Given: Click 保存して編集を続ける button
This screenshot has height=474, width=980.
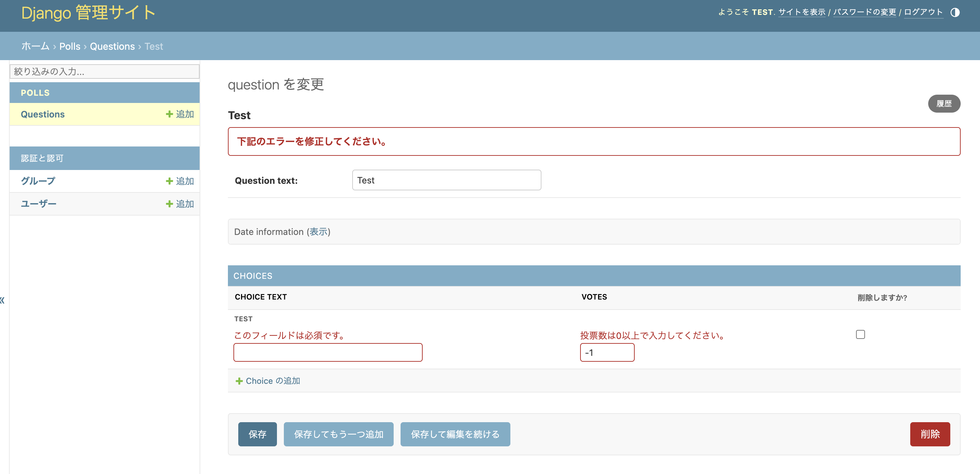Looking at the screenshot, I should click(455, 434).
